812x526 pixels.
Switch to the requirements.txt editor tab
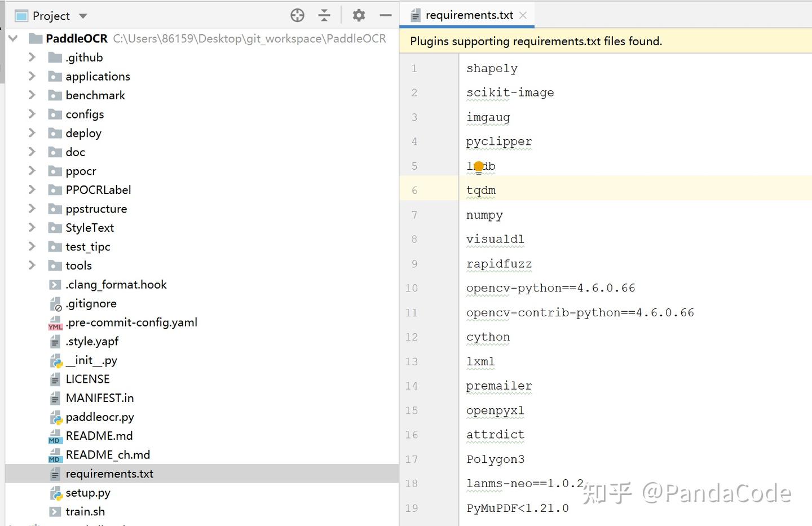(x=468, y=15)
